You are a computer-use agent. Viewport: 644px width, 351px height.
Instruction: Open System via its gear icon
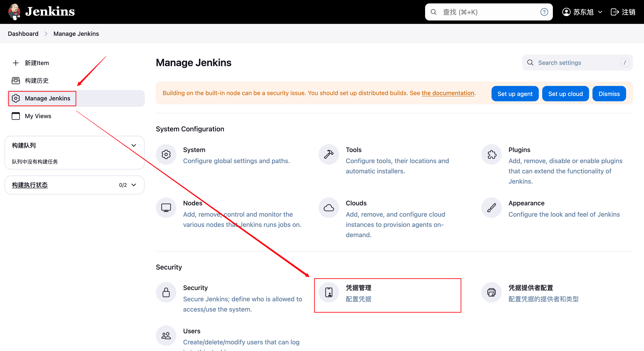[166, 154]
